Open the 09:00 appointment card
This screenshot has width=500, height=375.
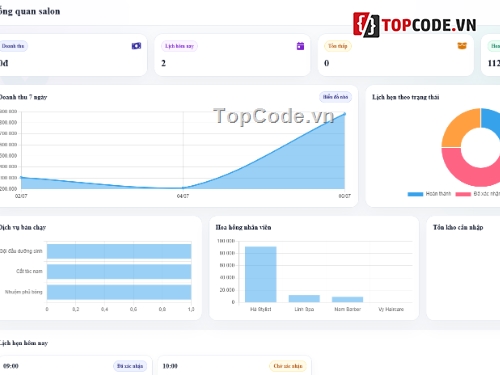75,365
